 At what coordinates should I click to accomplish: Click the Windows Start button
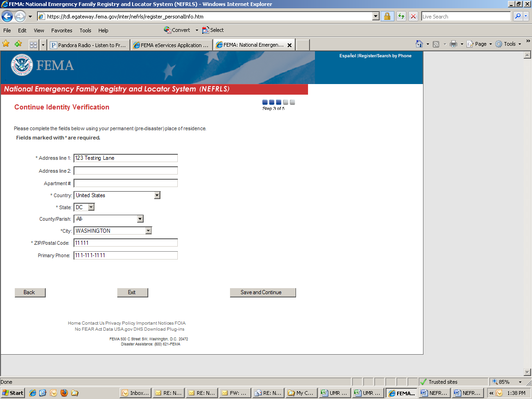[12, 393]
